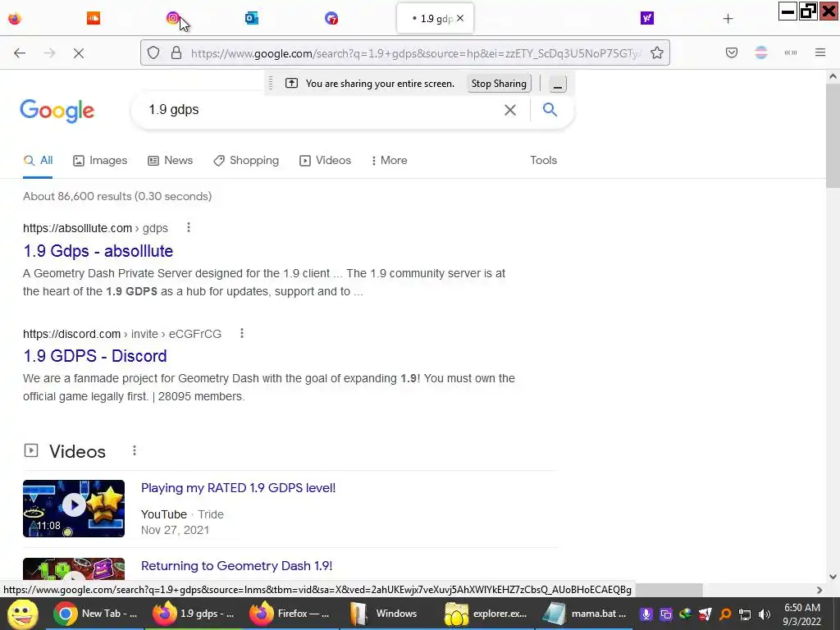
Task: Open Playing my RATED 1.9 GDPS level
Action: (239, 487)
